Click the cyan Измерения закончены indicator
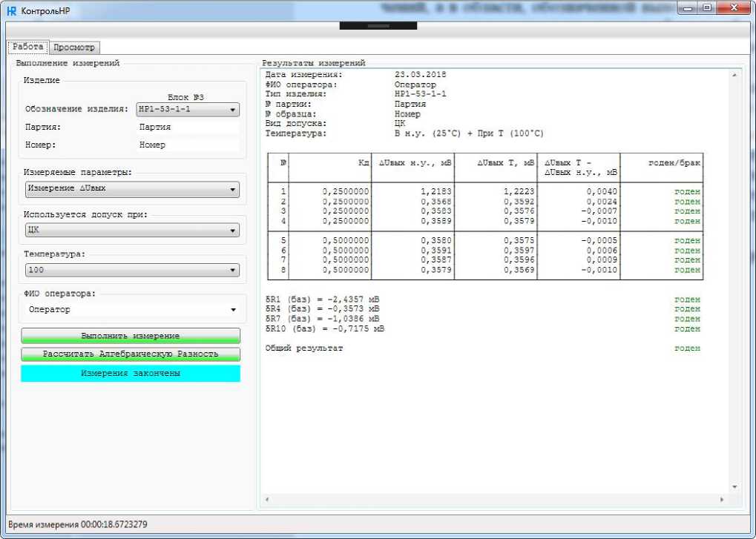This screenshot has width=756, height=539. click(x=131, y=374)
